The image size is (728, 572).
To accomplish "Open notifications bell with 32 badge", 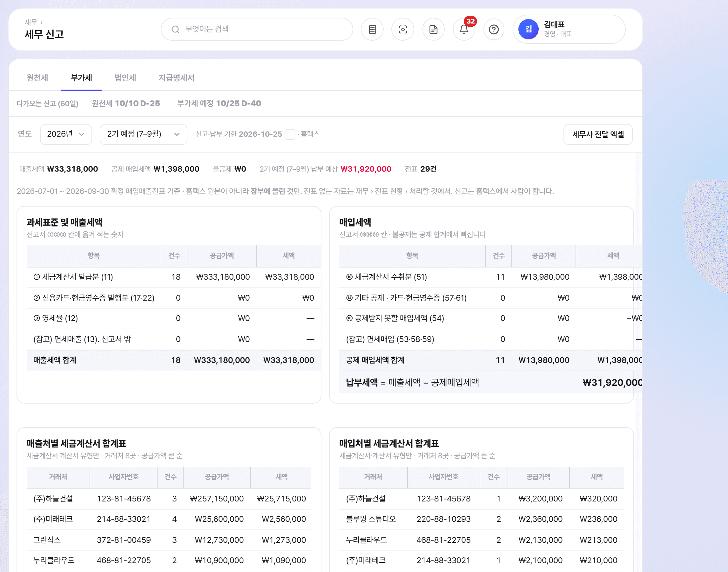I will (x=464, y=30).
